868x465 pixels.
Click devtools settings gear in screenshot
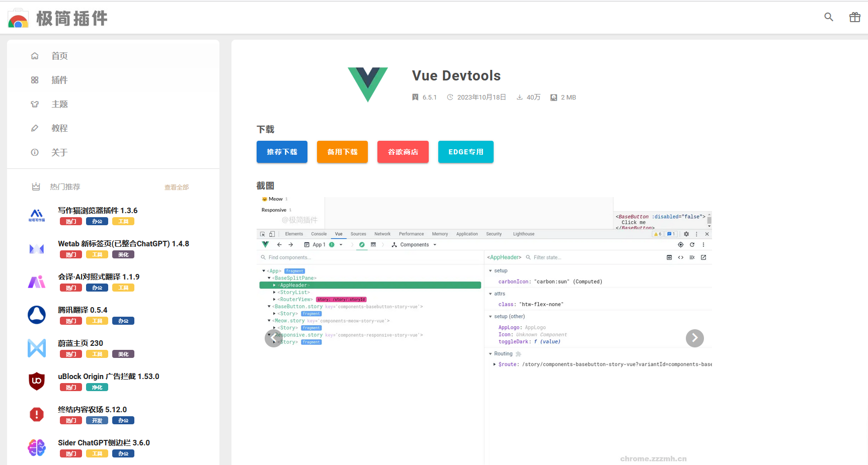686,234
